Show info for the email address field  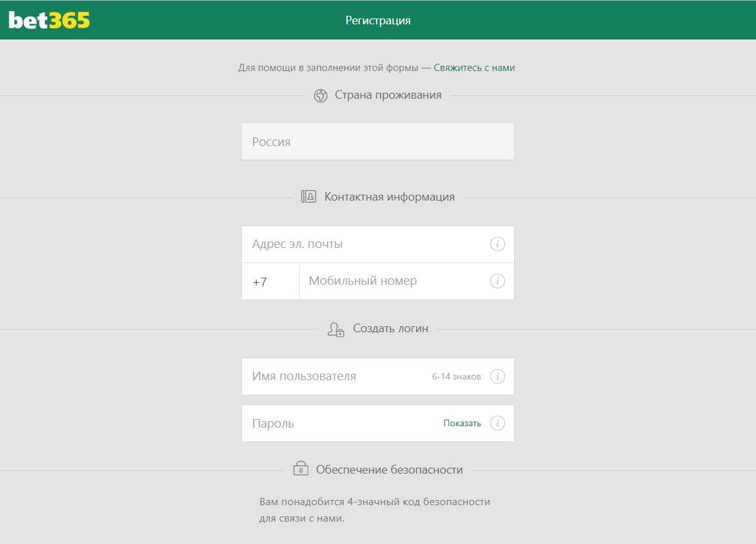497,244
